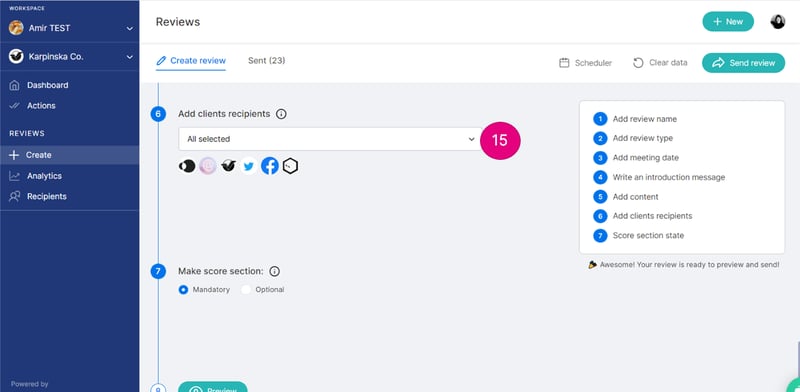Click step 7 marker on the timeline
This screenshot has height=392, width=800.
(x=158, y=272)
